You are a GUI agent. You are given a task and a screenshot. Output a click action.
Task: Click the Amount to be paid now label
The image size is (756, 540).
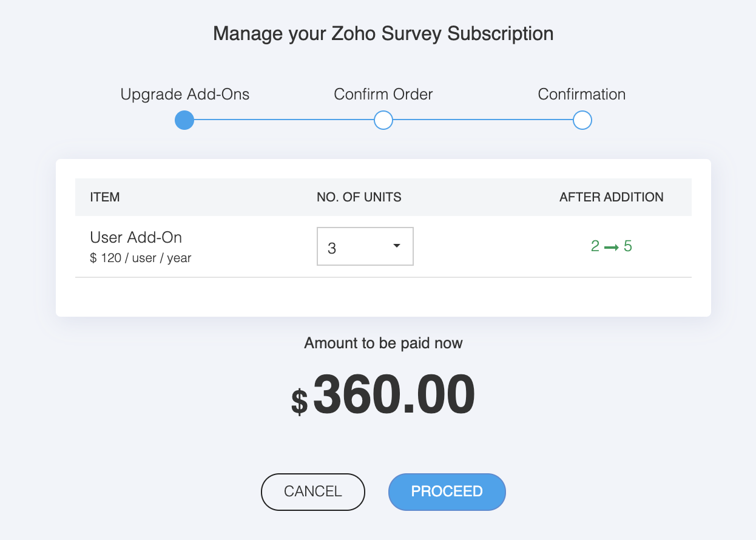[x=383, y=343]
